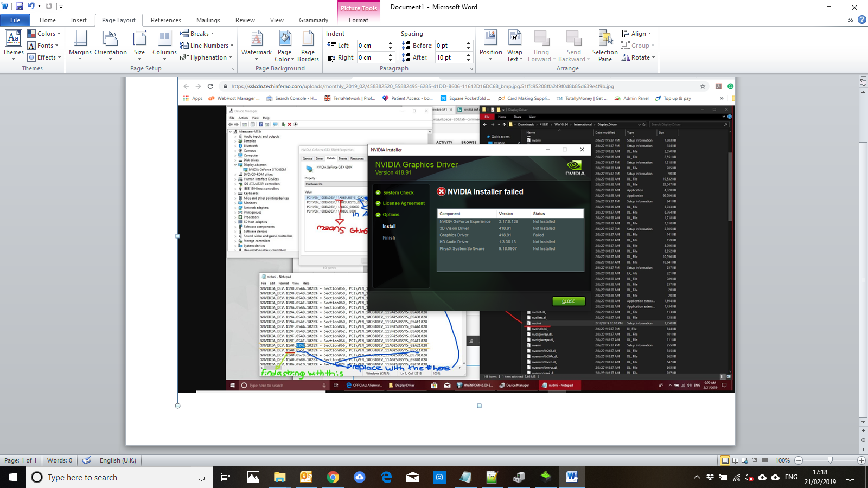Open the Align dropdown
The image size is (868, 488).
tap(636, 34)
